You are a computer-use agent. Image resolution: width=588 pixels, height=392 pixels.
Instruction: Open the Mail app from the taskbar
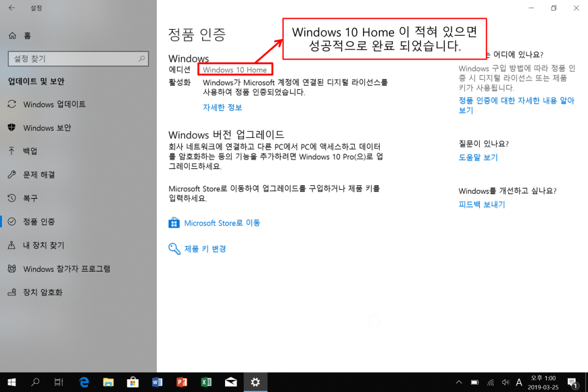[x=230, y=383]
